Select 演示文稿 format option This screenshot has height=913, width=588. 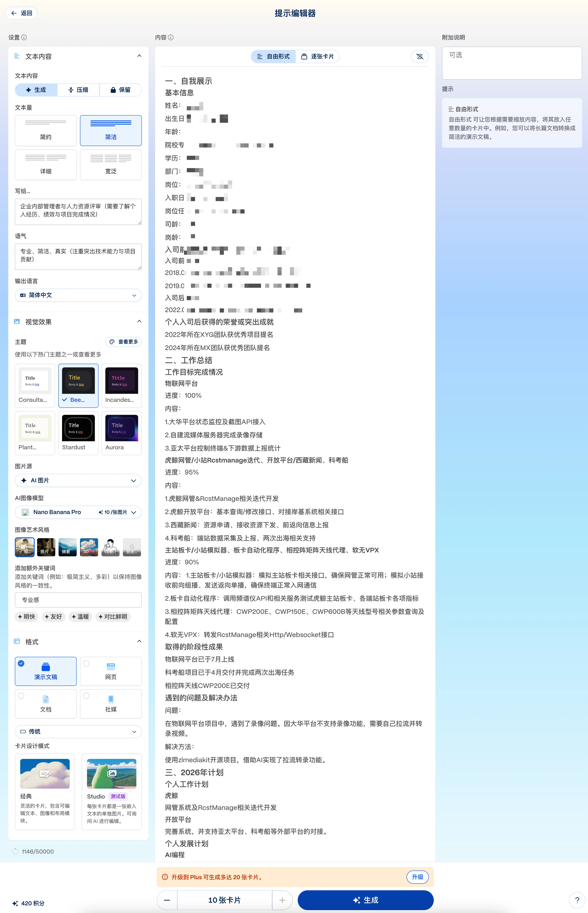[x=46, y=671]
